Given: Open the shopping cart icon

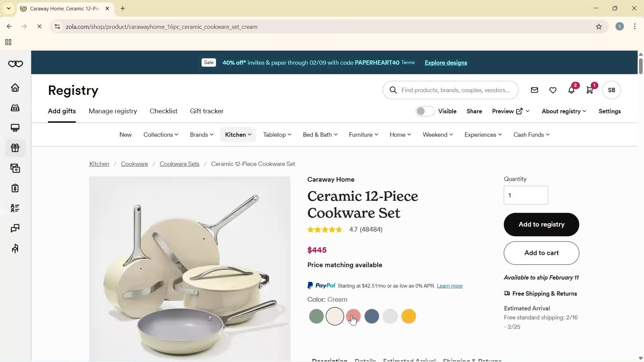Looking at the screenshot, I should (590, 90).
